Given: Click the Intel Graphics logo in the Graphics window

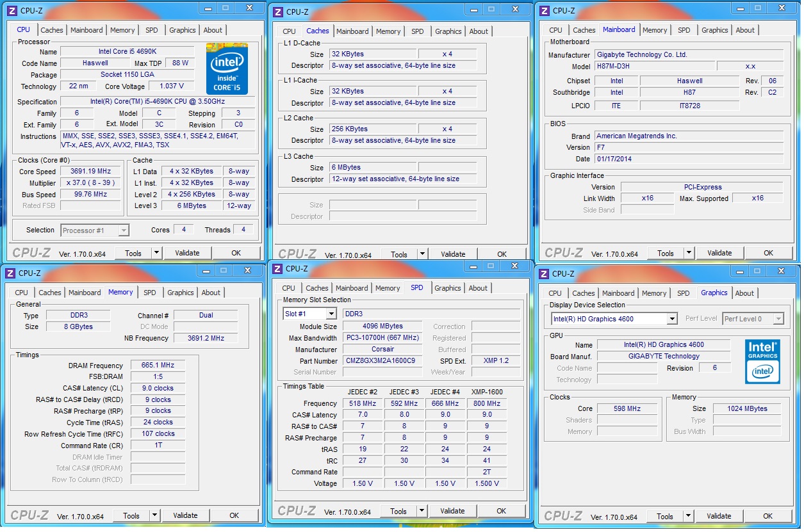Looking at the screenshot, I should pyautogui.click(x=762, y=362).
